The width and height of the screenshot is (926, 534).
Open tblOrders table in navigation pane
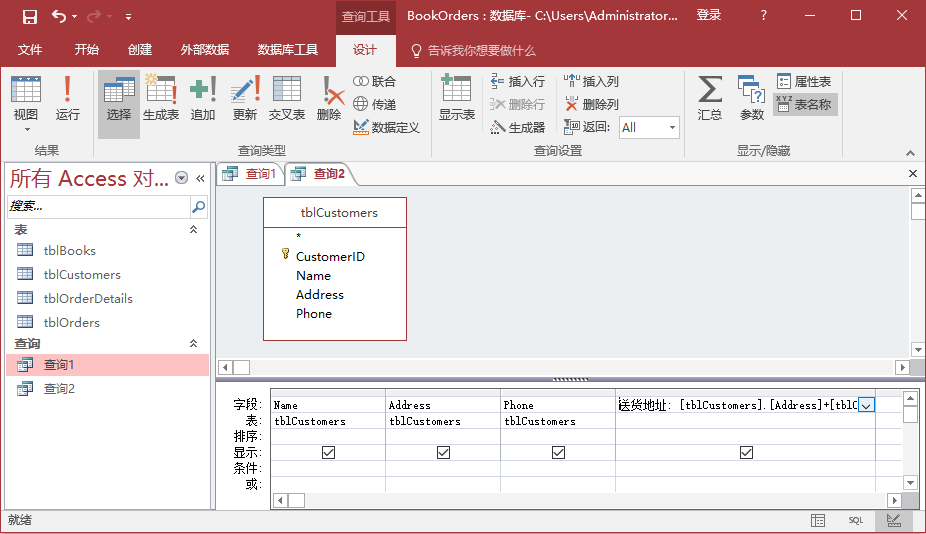click(71, 322)
